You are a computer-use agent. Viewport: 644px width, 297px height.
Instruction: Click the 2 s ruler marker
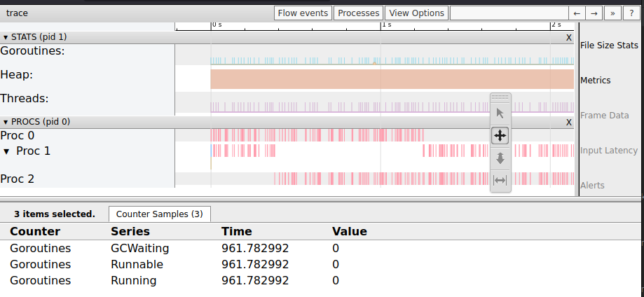(556, 25)
